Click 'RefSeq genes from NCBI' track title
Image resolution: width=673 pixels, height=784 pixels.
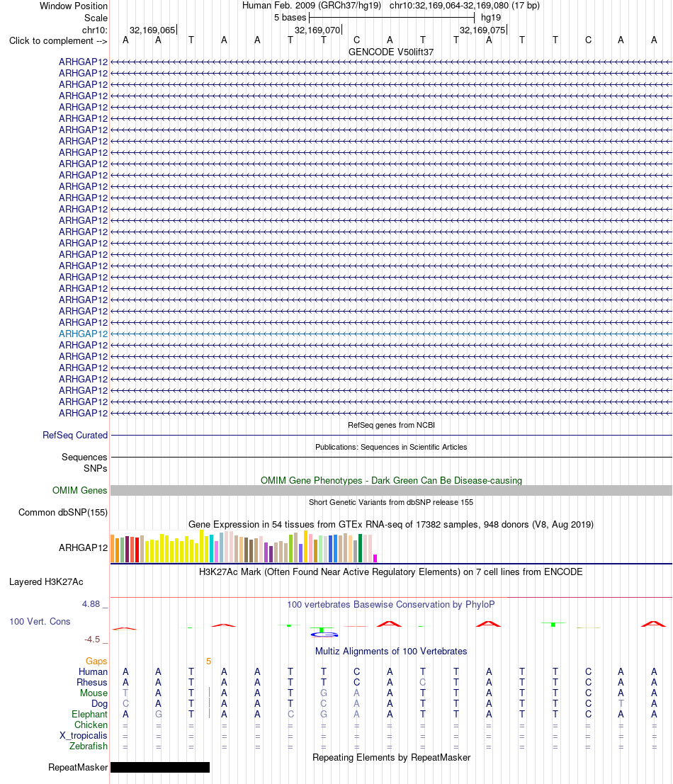pos(391,425)
